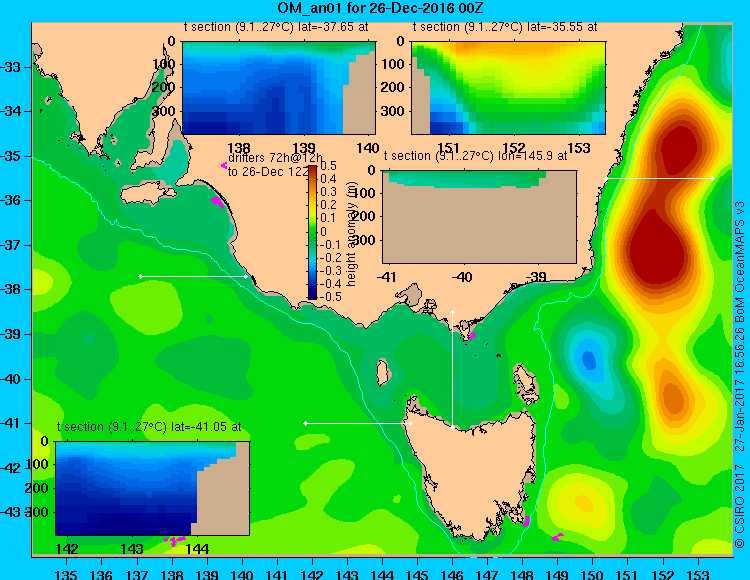Pick the dark blue bottom of the height anomaly colorbar

(312, 295)
